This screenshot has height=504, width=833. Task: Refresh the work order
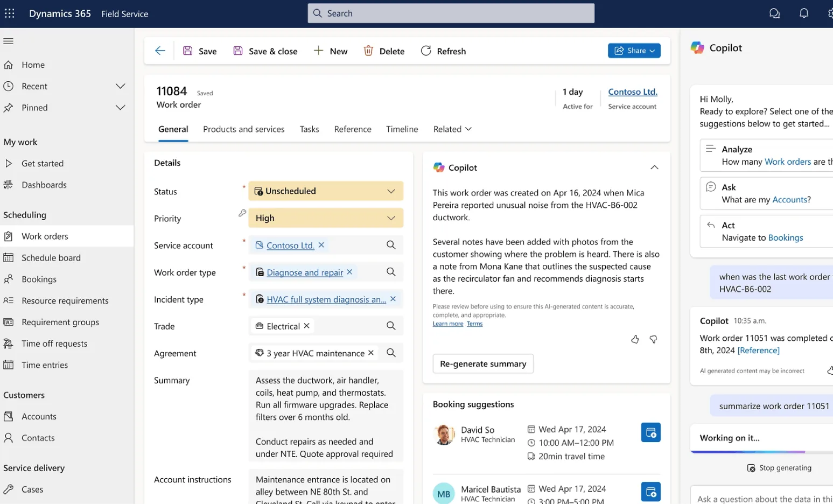(x=443, y=51)
